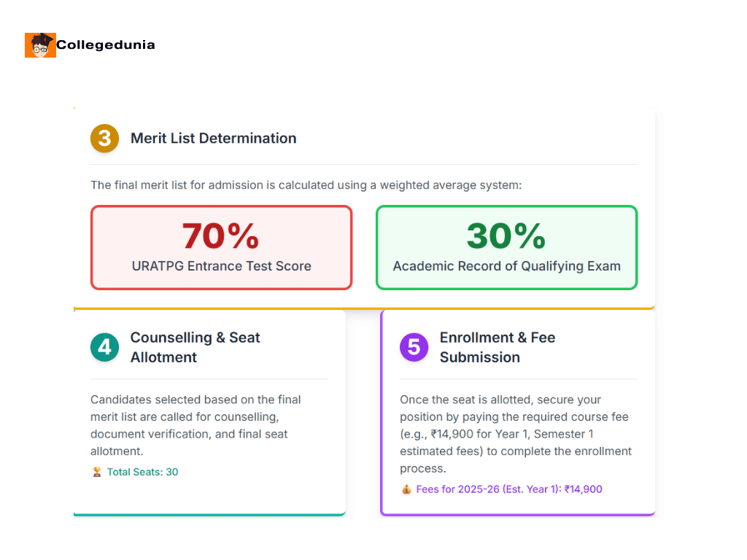Open the Counselling & Seat Allotment heading

click(x=195, y=347)
